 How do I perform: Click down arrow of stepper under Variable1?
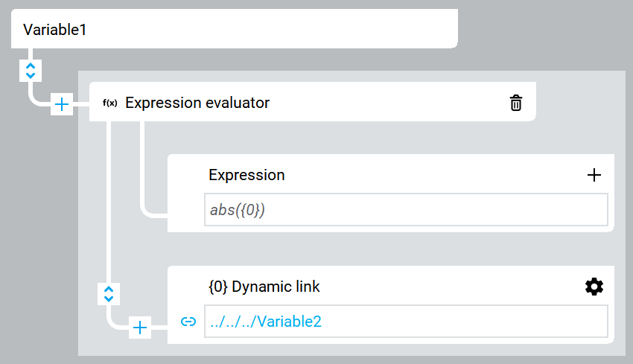[x=30, y=75]
